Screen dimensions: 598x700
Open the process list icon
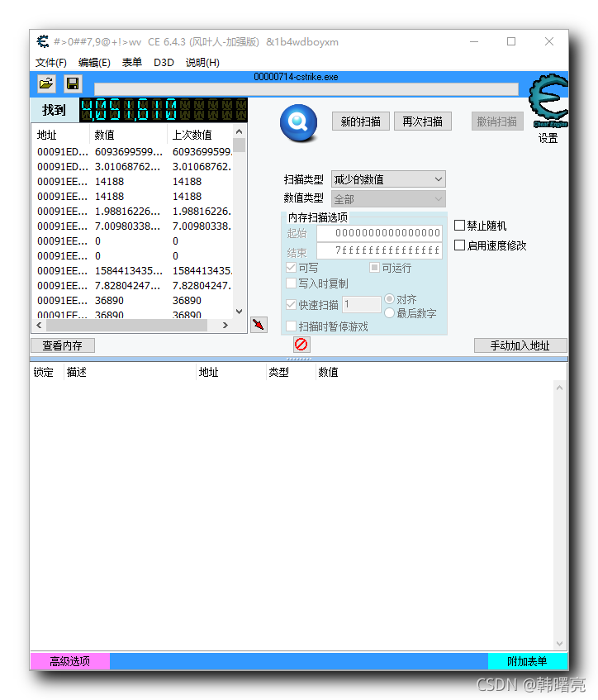[x=46, y=83]
